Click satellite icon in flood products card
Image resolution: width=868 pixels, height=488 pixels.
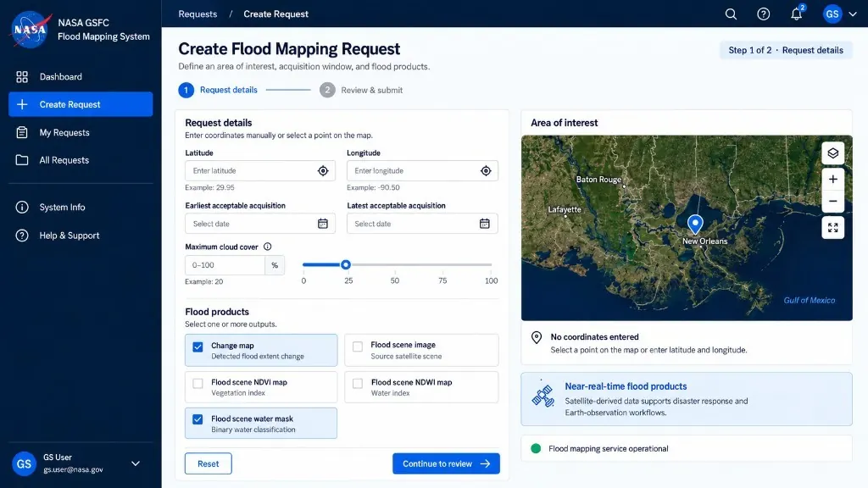click(x=542, y=395)
